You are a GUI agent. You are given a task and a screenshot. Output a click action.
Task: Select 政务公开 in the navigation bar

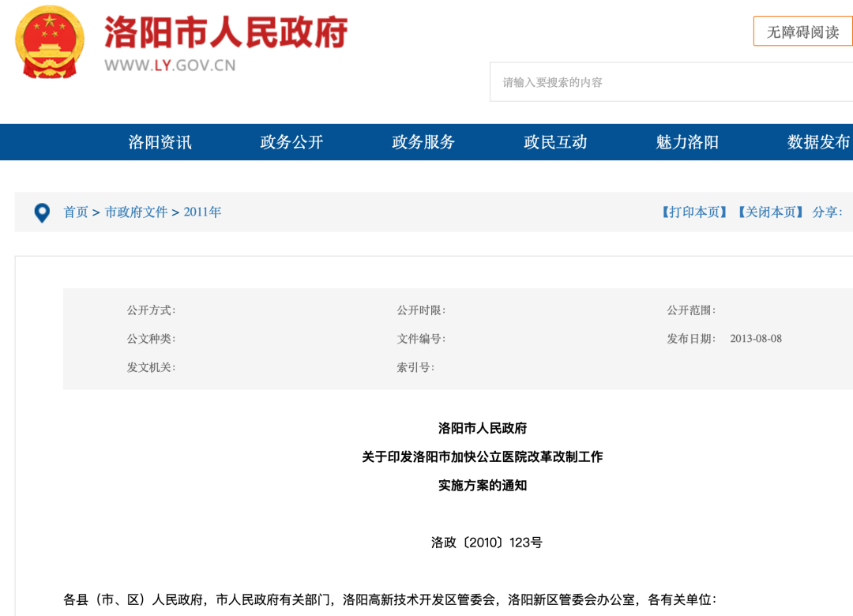click(292, 142)
